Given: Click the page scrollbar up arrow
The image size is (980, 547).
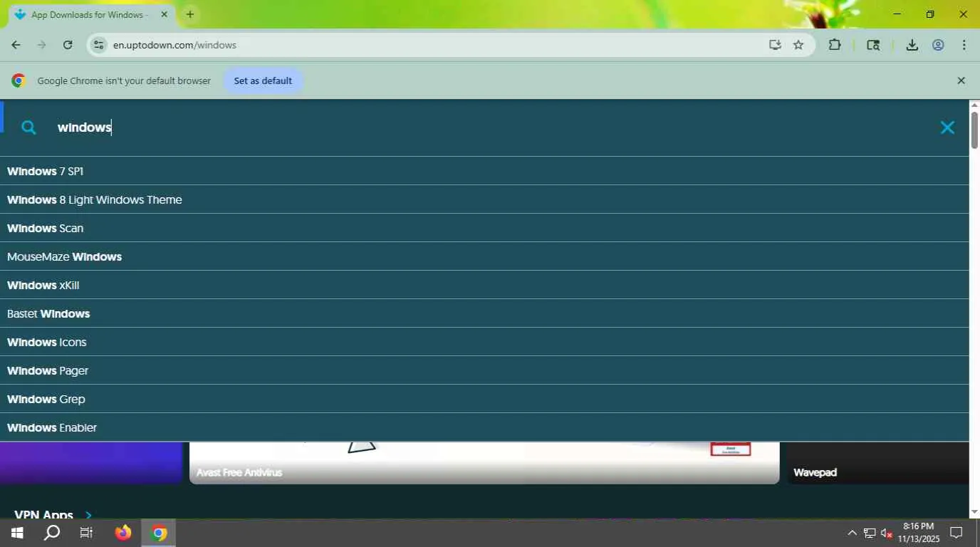Looking at the screenshot, I should pyautogui.click(x=974, y=105).
